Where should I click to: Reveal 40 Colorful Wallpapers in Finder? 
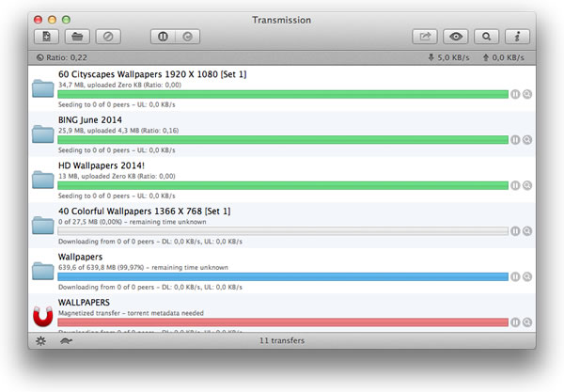(x=527, y=231)
